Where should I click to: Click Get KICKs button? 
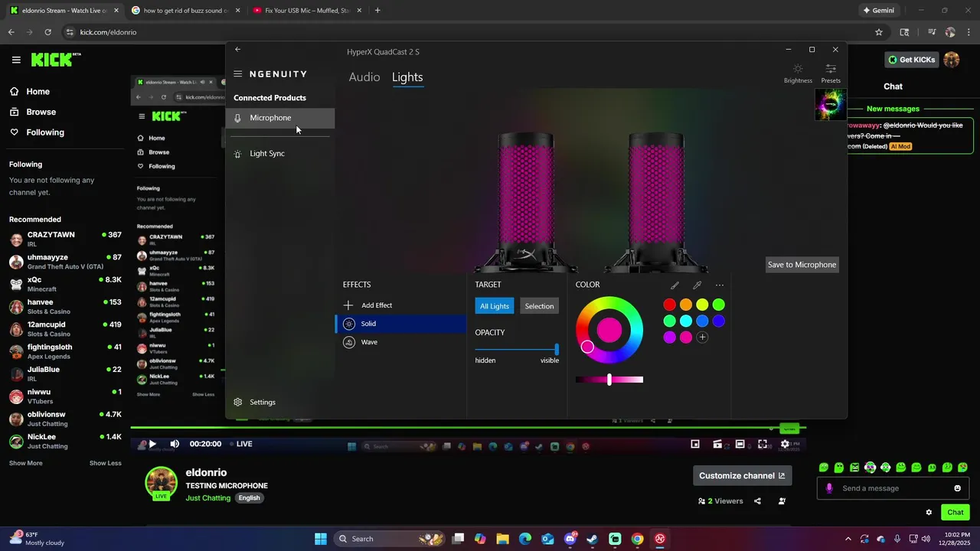click(911, 60)
